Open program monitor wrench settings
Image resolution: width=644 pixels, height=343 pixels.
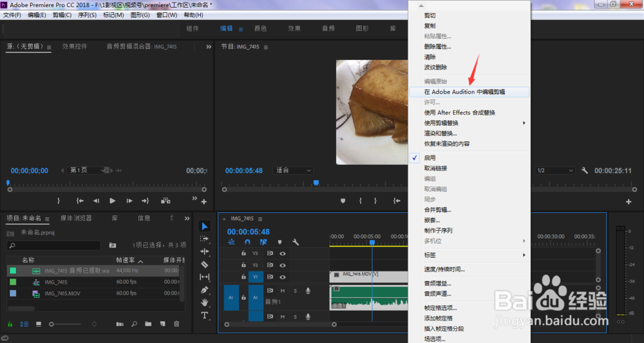pos(585,170)
